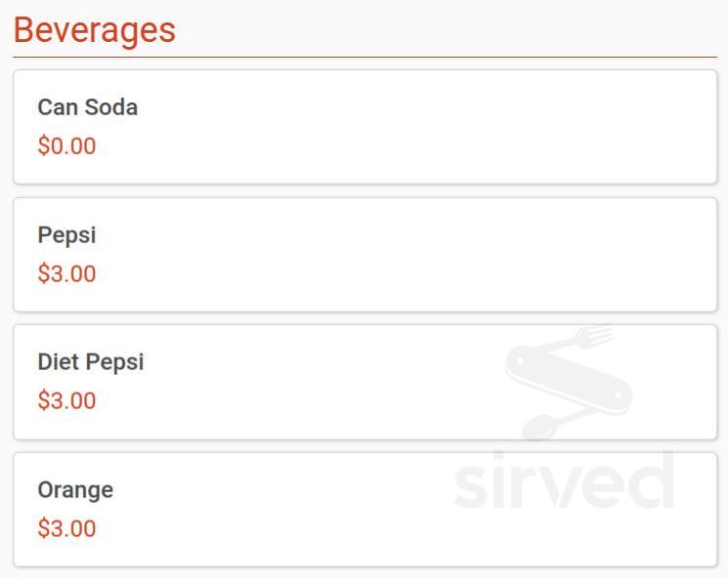Open the Orange menu item card
This screenshot has width=728, height=578.
click(364, 510)
